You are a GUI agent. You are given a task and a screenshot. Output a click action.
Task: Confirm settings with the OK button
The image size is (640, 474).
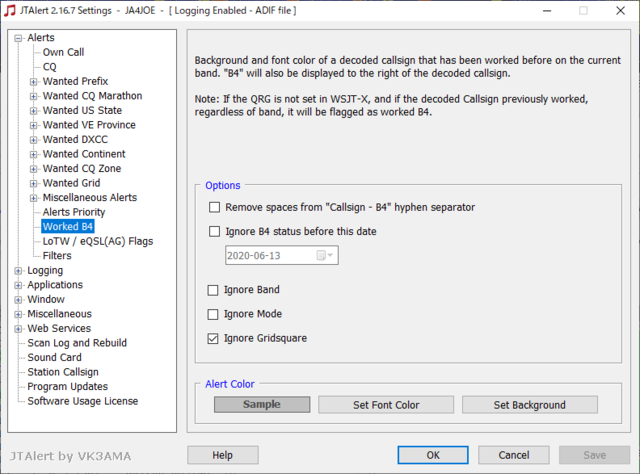click(x=433, y=455)
